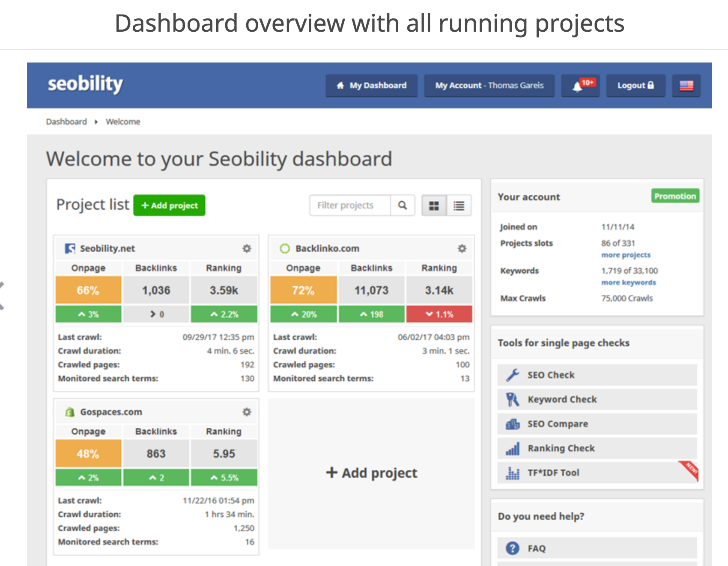Click Backlinko.com Onpage score 72%

(x=304, y=290)
